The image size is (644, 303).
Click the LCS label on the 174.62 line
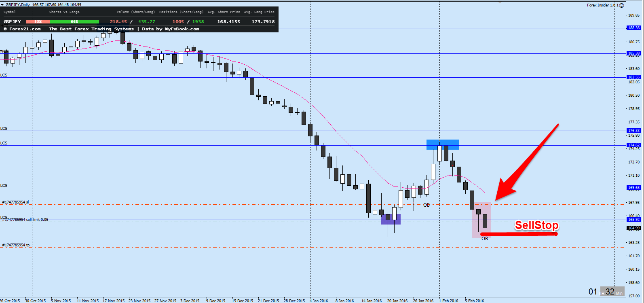4,143
